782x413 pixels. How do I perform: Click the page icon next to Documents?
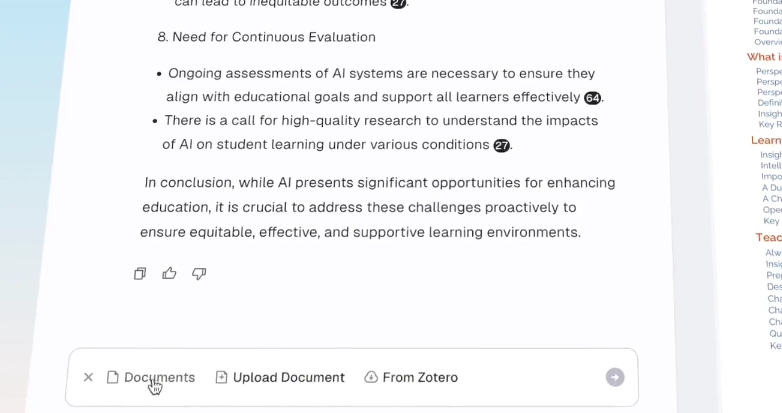pyautogui.click(x=113, y=377)
